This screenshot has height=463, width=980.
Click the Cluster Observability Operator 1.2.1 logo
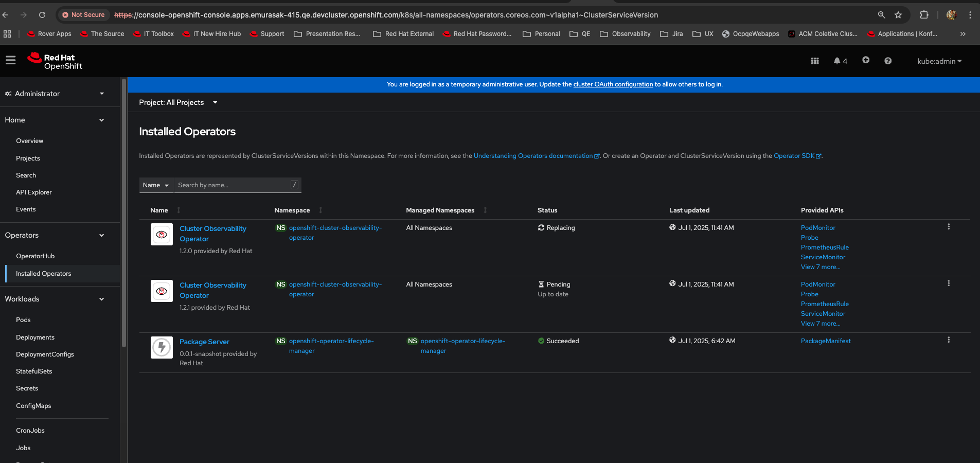coord(162,291)
